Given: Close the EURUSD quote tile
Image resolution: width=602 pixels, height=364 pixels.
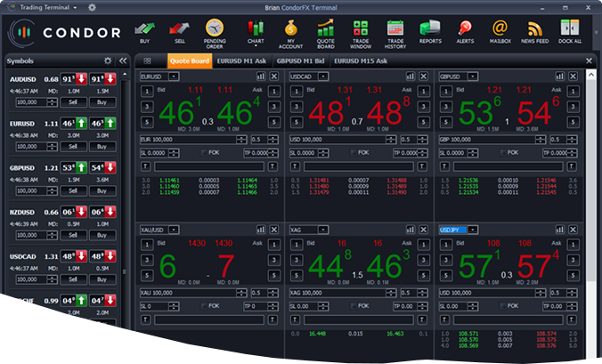Looking at the screenshot, I should click(x=274, y=77).
